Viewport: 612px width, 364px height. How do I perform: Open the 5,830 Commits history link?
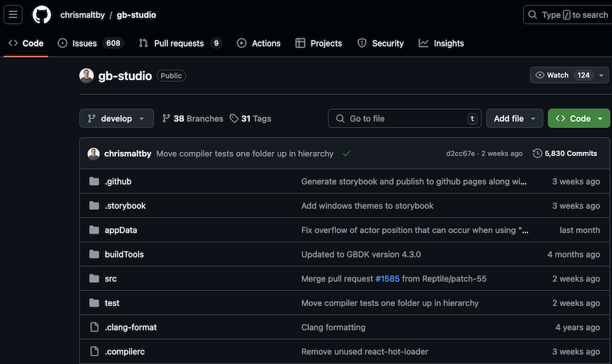pos(565,154)
